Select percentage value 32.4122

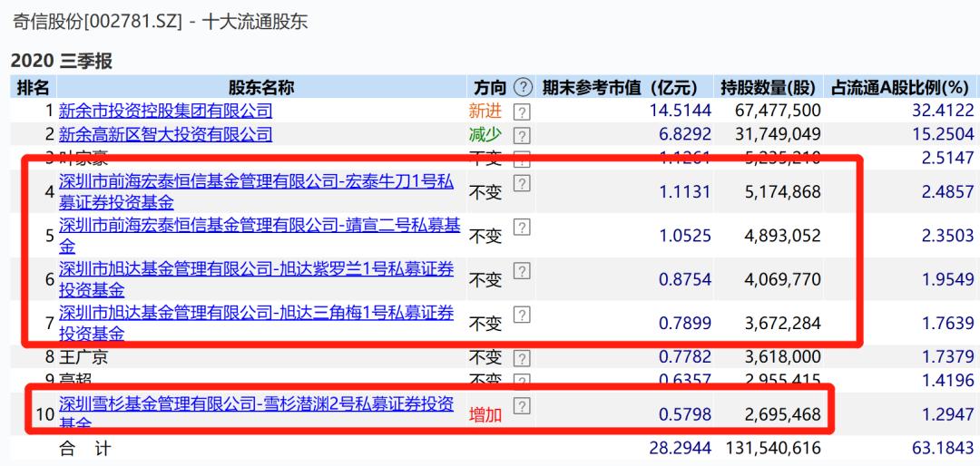coord(943,112)
